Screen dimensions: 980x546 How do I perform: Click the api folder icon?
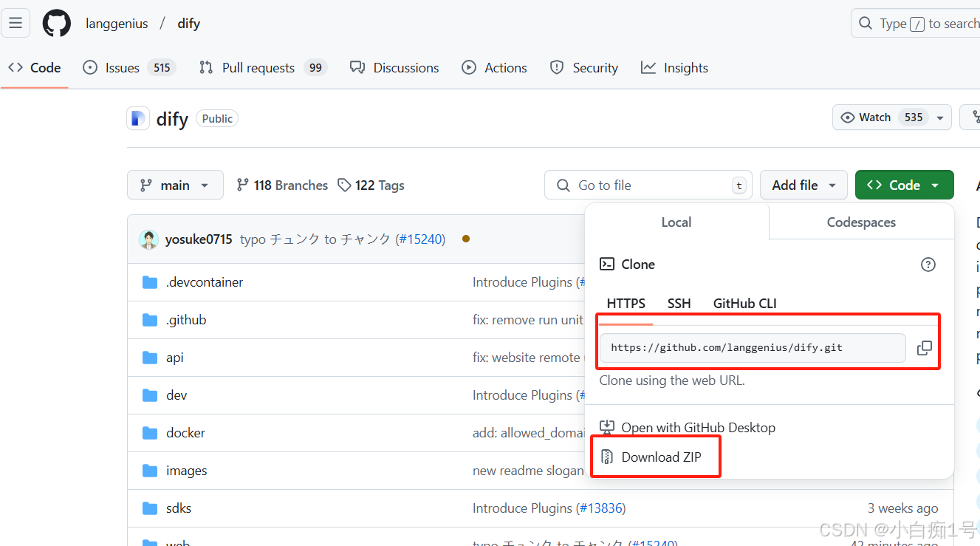tap(150, 358)
